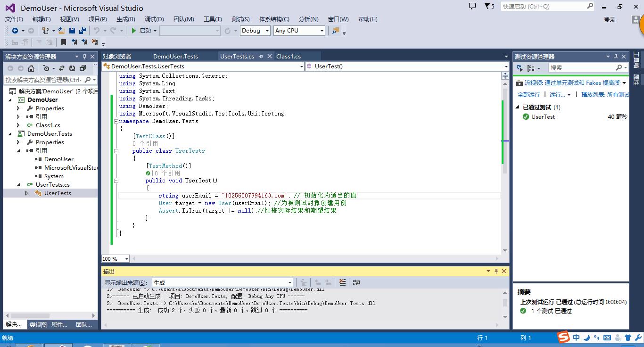Click the New Project toolbar icon
644x347 pixels.
(46, 31)
